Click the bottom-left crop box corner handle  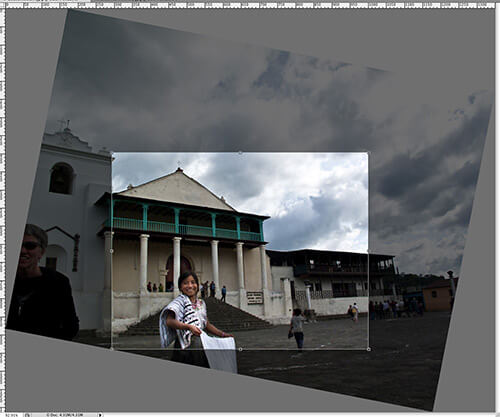pos(112,349)
